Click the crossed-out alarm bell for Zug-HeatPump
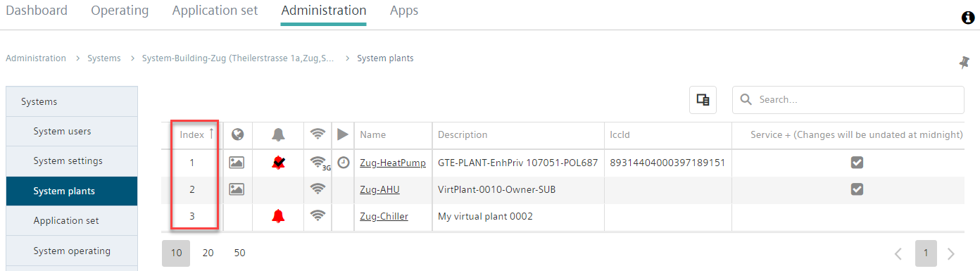 click(x=278, y=163)
